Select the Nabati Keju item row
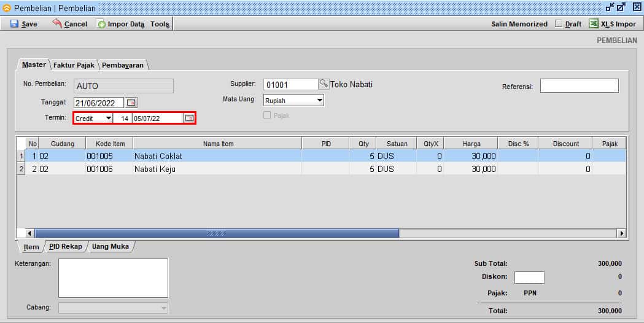 tap(325, 168)
